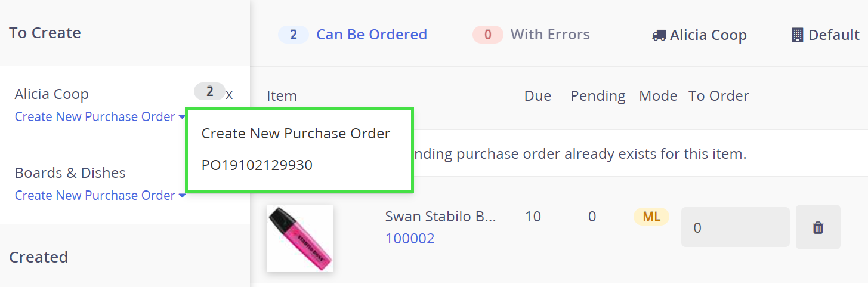
Task: Open Boards & Dishes purchase order dropdown
Action: (x=100, y=196)
